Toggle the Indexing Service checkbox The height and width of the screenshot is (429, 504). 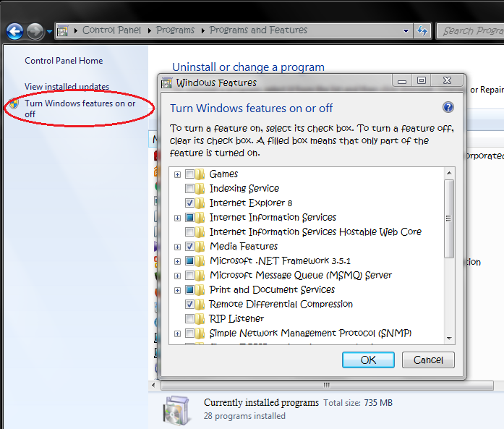[x=189, y=188]
